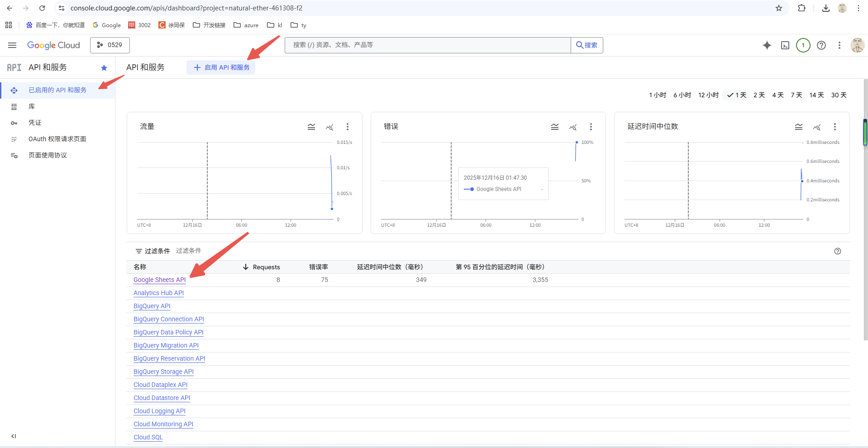Select the 4 天 time range
This screenshot has width=868, height=448.
[x=778, y=95]
